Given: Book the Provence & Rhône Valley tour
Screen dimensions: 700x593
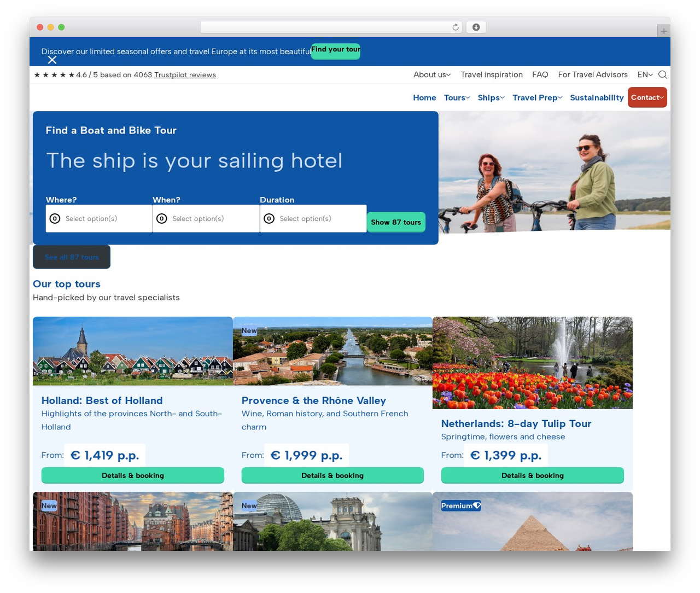Looking at the screenshot, I should coord(332,475).
